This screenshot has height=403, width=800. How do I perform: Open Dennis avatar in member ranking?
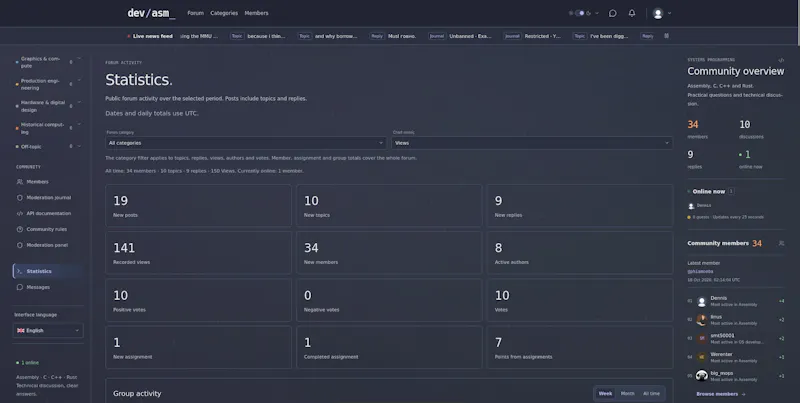[702, 301]
